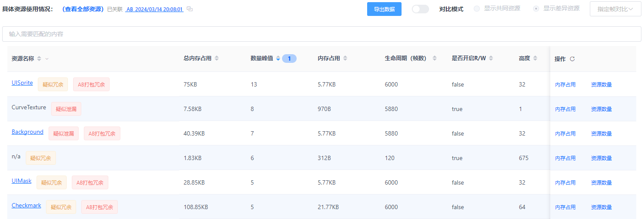The image size is (644, 219).
Task: Select the 显示共同资源 radio button
Action: click(x=477, y=9)
